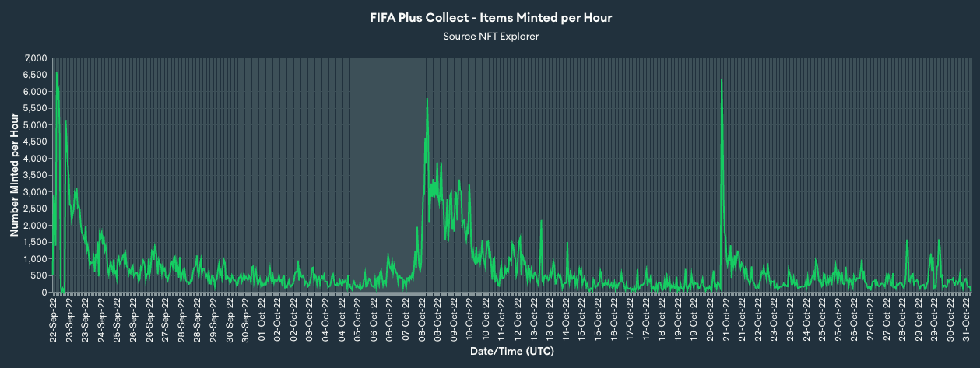Click the '22-Sep-22' x-axis date label
Viewport: 980px width, 368px height.
point(54,320)
